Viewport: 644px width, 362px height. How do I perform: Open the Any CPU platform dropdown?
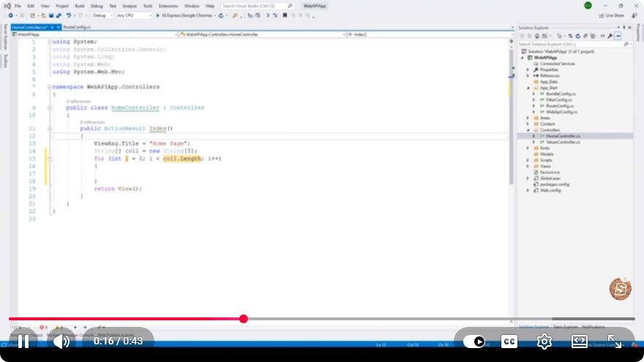134,15
